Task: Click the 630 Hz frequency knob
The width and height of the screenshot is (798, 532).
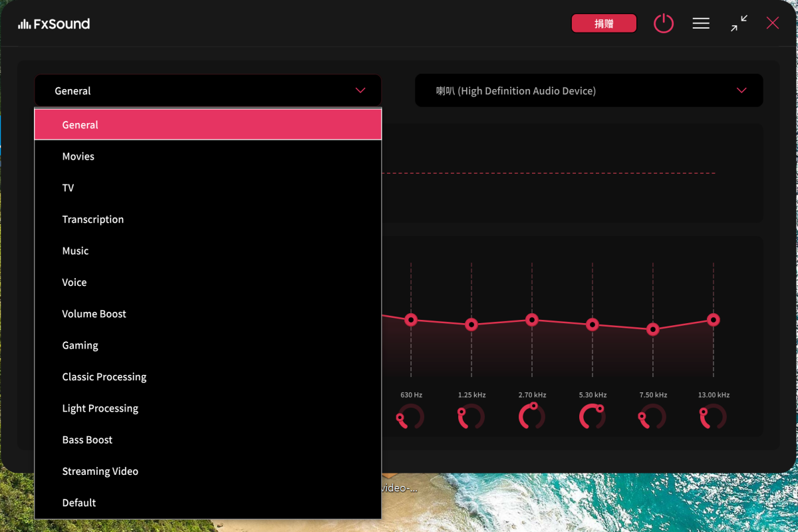Action: [411, 417]
